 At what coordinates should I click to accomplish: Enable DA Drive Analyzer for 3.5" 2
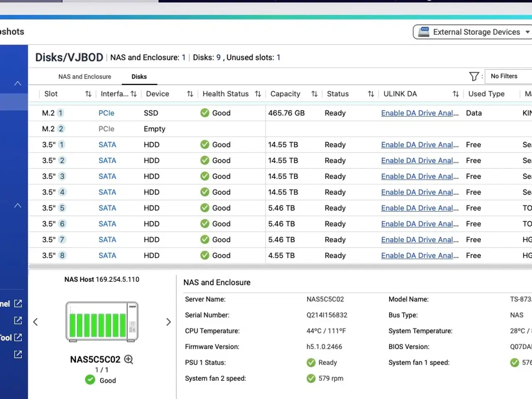click(x=420, y=160)
